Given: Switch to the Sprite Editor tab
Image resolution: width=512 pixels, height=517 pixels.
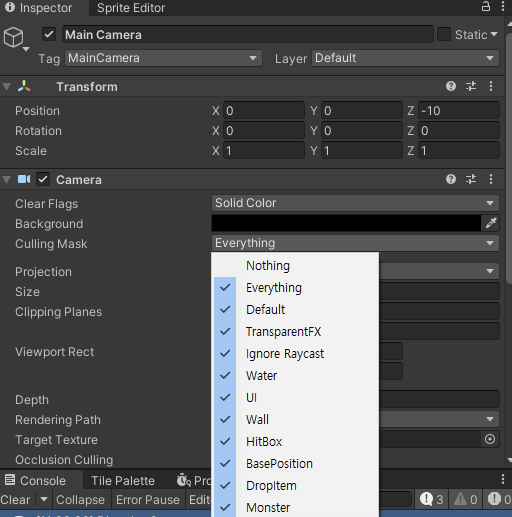Looking at the screenshot, I should point(131,8).
